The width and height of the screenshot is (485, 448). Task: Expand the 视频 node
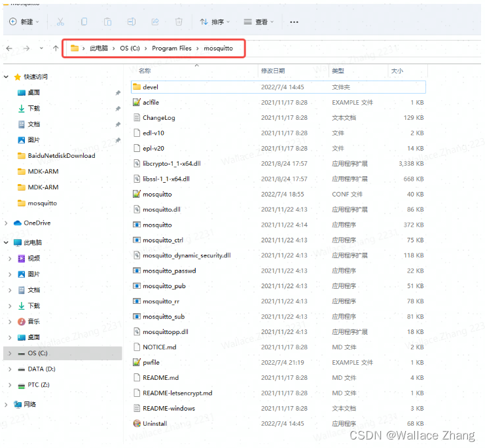pyautogui.click(x=10, y=259)
